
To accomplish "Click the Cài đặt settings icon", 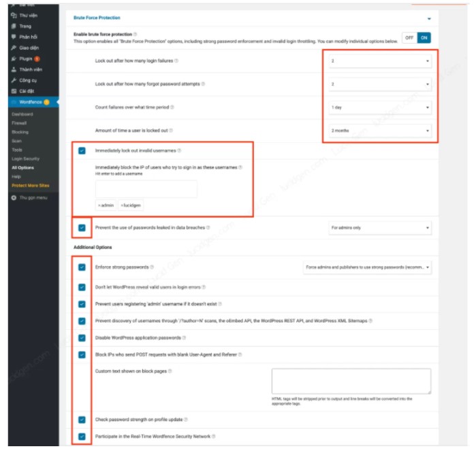I will 14,91.
